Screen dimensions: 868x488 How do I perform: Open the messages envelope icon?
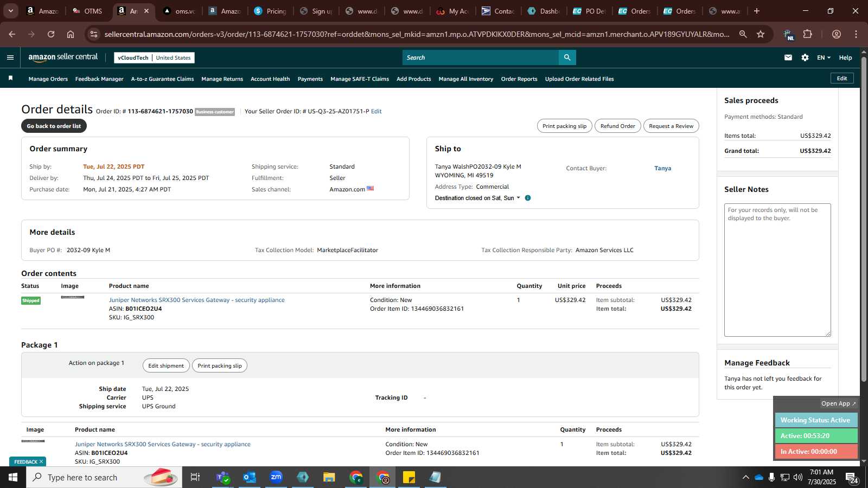[x=788, y=57]
